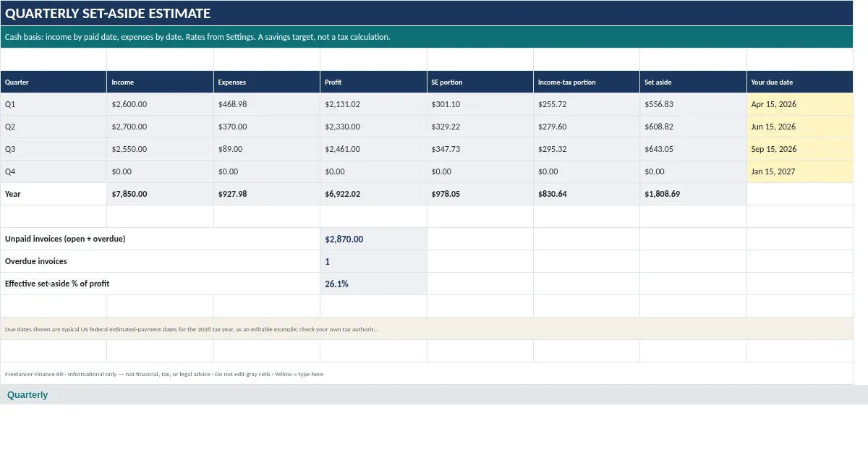Select yearly set aside total $1,808.69
The height and width of the screenshot is (463, 868).
click(694, 194)
